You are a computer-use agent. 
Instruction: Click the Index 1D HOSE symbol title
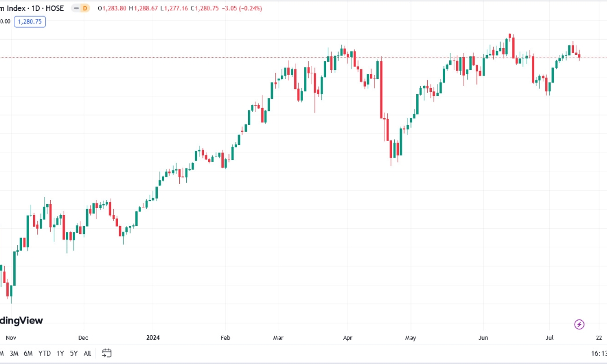(x=32, y=8)
